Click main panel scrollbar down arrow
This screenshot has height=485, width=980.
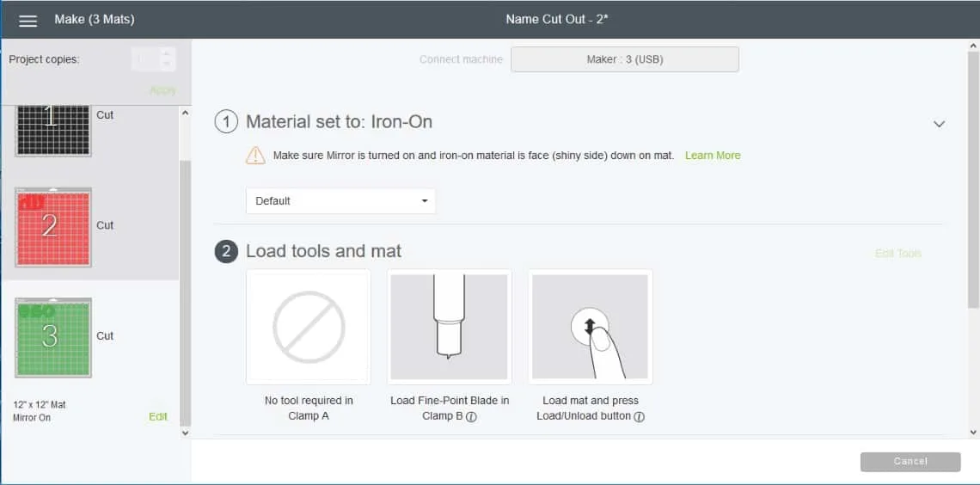(973, 432)
